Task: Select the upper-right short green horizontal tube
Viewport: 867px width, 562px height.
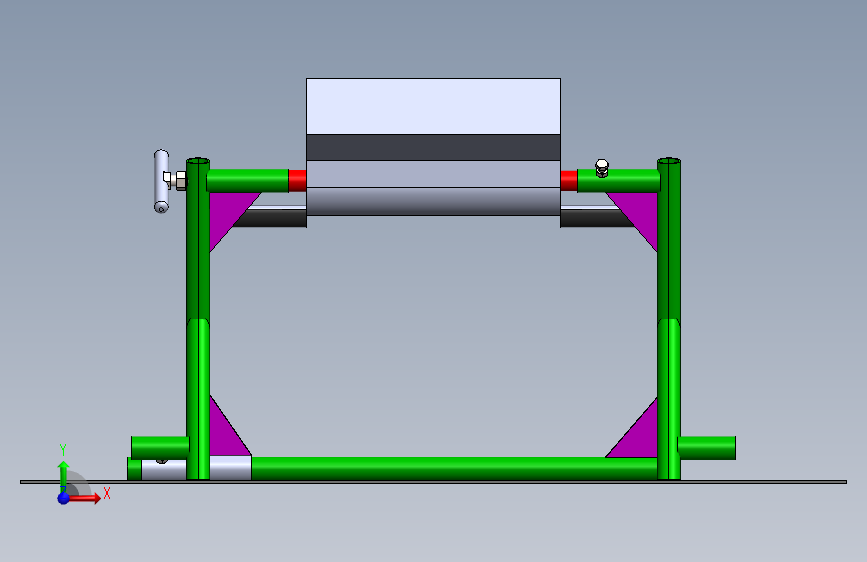Action: (619, 181)
